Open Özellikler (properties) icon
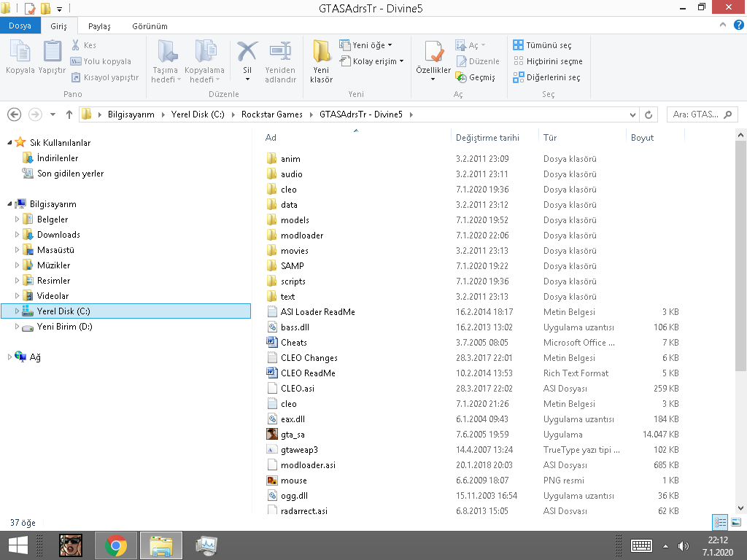This screenshot has height=560, width=747. [433, 52]
